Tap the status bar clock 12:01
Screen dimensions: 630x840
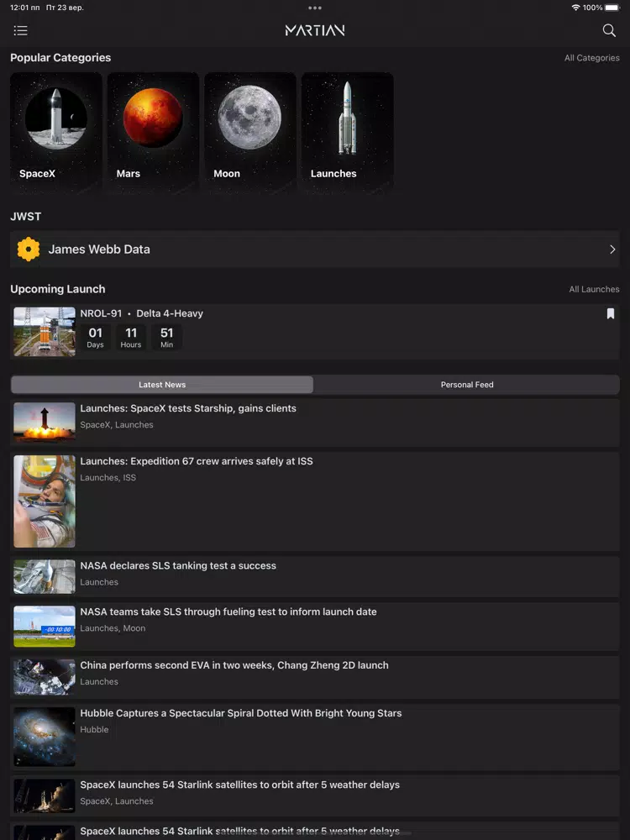[x=24, y=8]
